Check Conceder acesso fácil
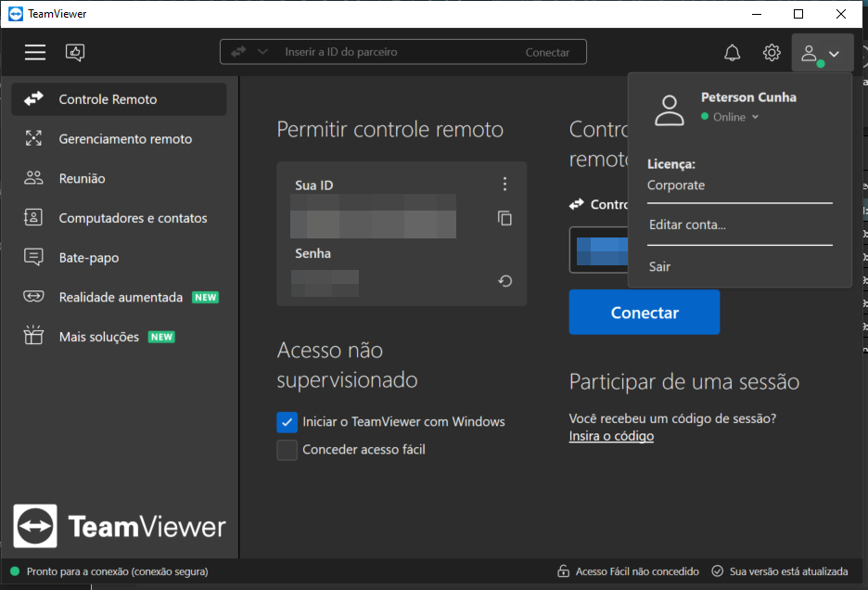Viewport: 868px width, 590px height. click(x=287, y=450)
